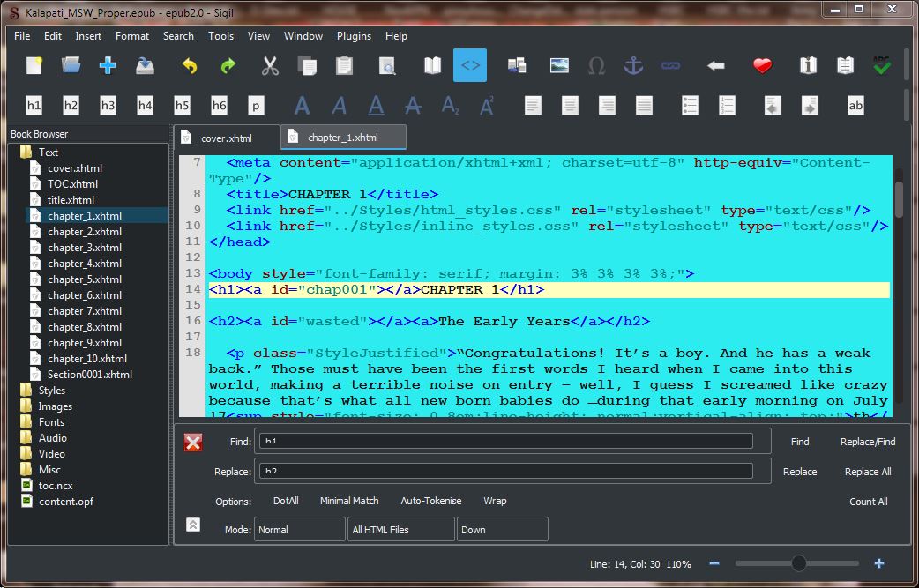
Task: Click the Insert Image toolbar icon
Action: pos(558,66)
